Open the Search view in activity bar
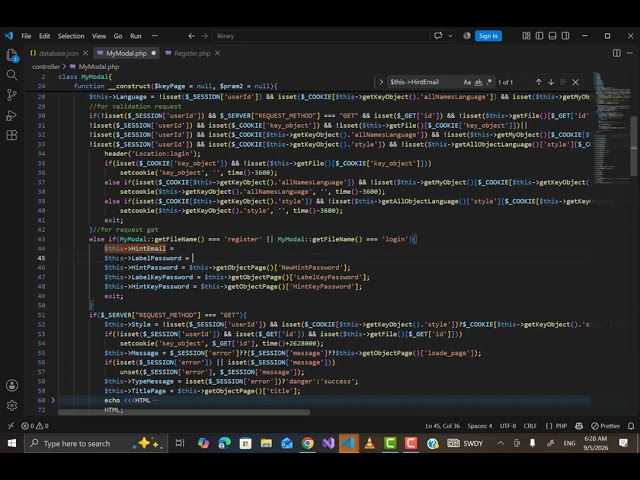Image resolution: width=640 pixels, height=480 pixels. (12, 75)
